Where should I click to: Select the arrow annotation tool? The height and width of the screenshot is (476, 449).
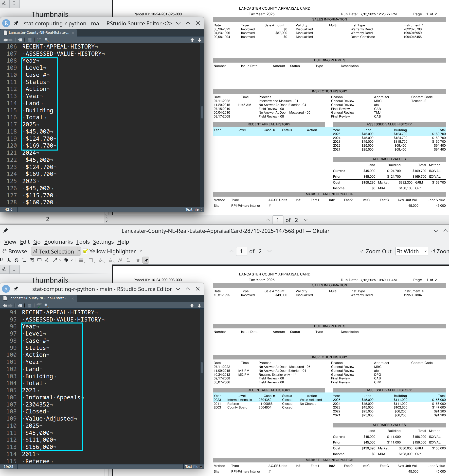point(55,260)
